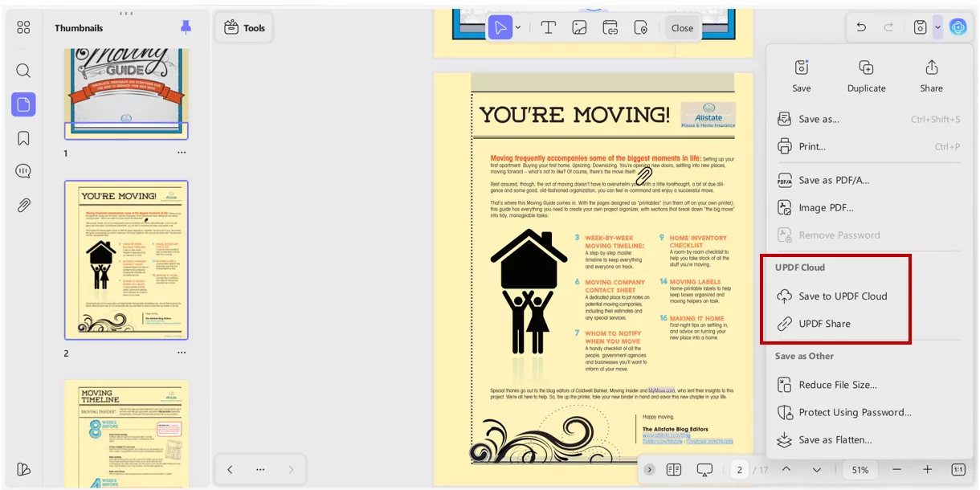Click Share in the save panel

click(932, 76)
